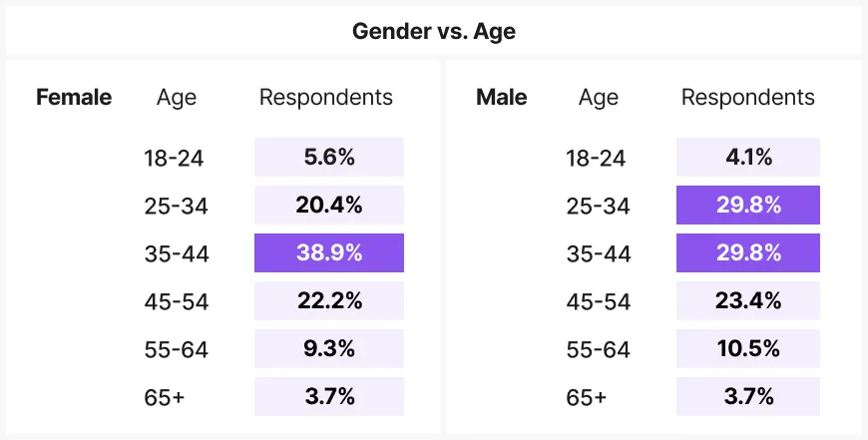Screen dimensions: 868x440
Task: Click the "Gender vs. Age" title
Action: point(433,31)
